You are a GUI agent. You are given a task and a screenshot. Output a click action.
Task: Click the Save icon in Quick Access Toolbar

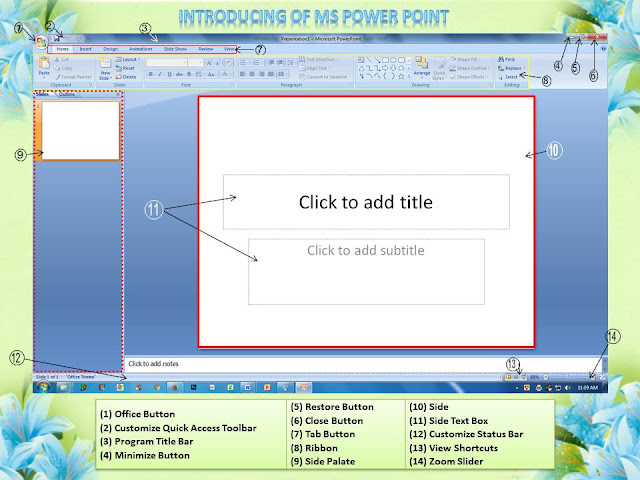(57, 39)
